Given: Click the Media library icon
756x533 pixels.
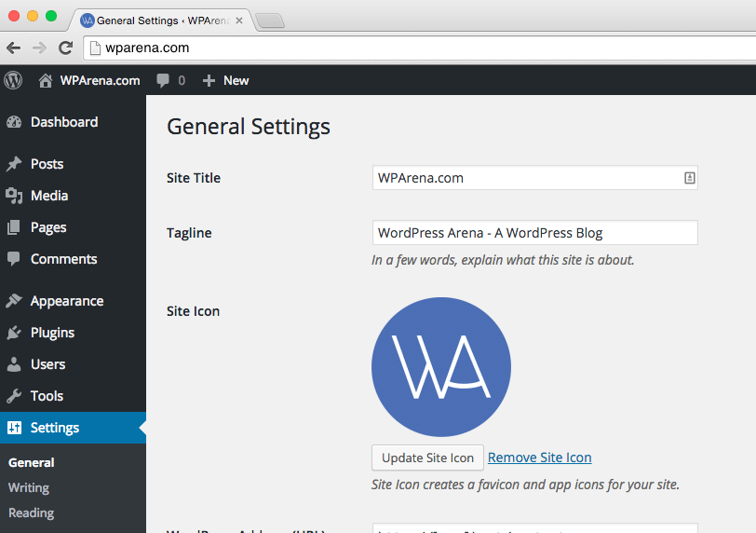Looking at the screenshot, I should (x=14, y=196).
